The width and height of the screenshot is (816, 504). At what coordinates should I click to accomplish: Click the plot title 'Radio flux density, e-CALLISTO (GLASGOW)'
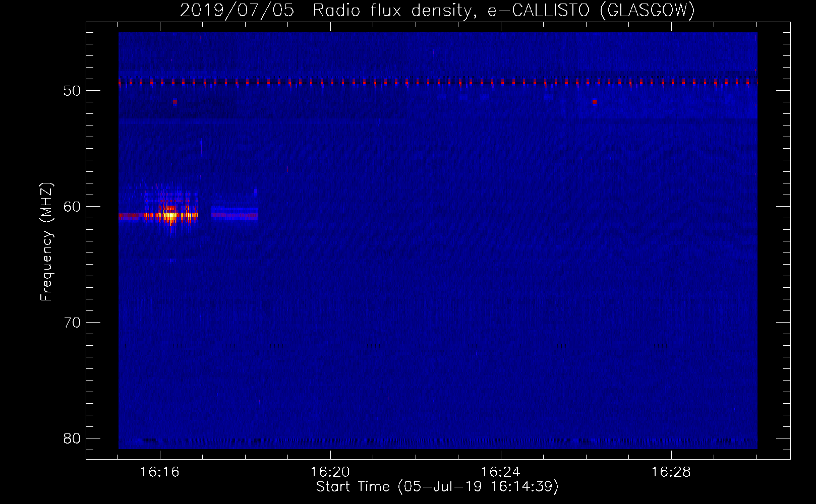504,10
